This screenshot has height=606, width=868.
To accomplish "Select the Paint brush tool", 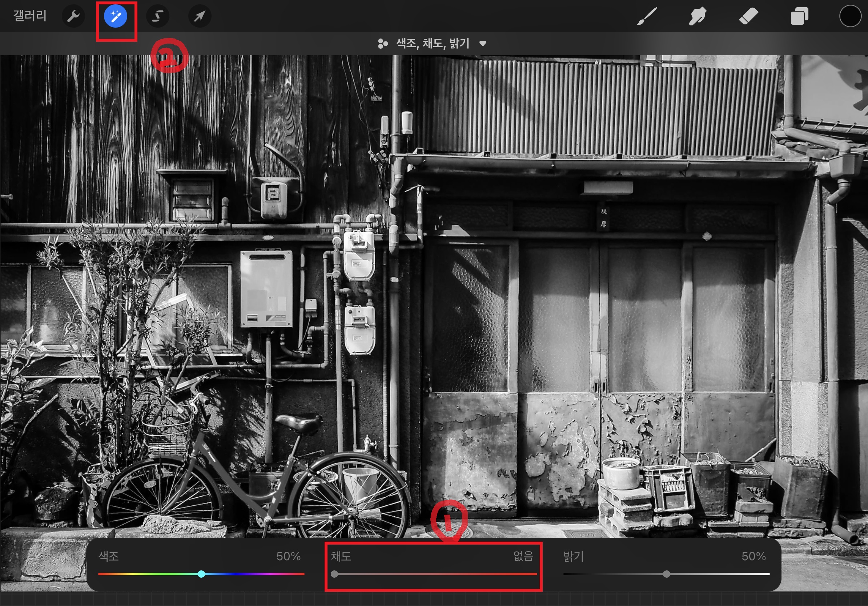I will 647,16.
